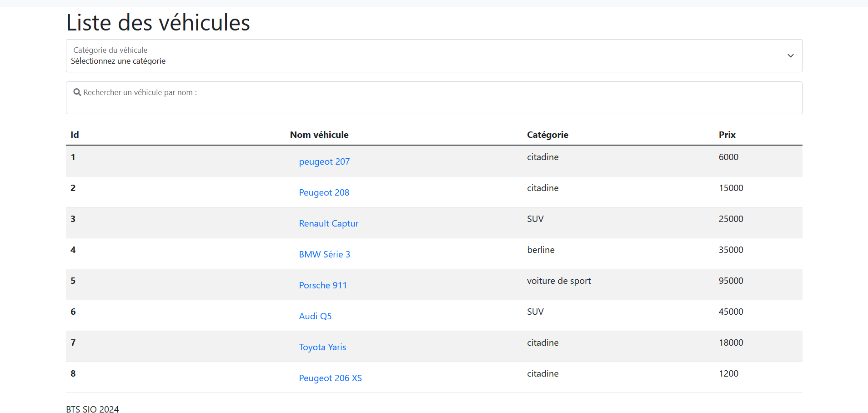Click Id 3 cell

coord(73,219)
